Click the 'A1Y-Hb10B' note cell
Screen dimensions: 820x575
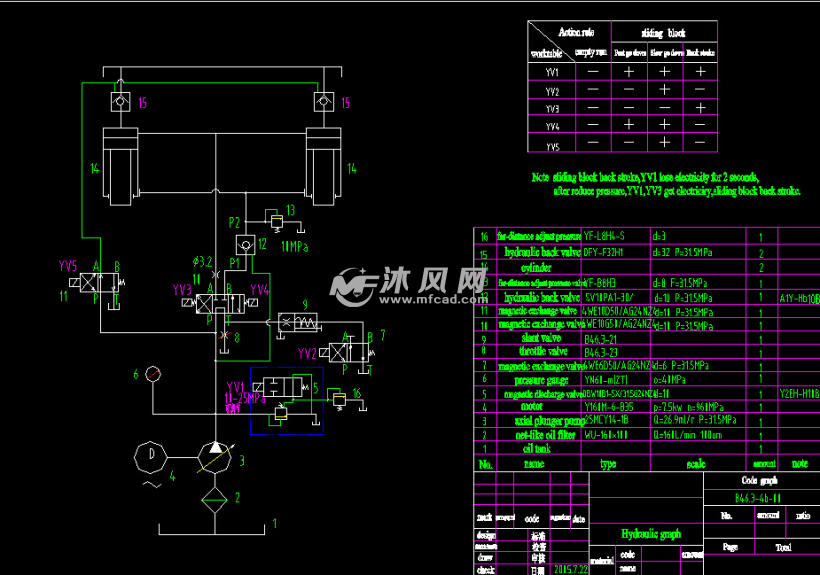[800, 298]
